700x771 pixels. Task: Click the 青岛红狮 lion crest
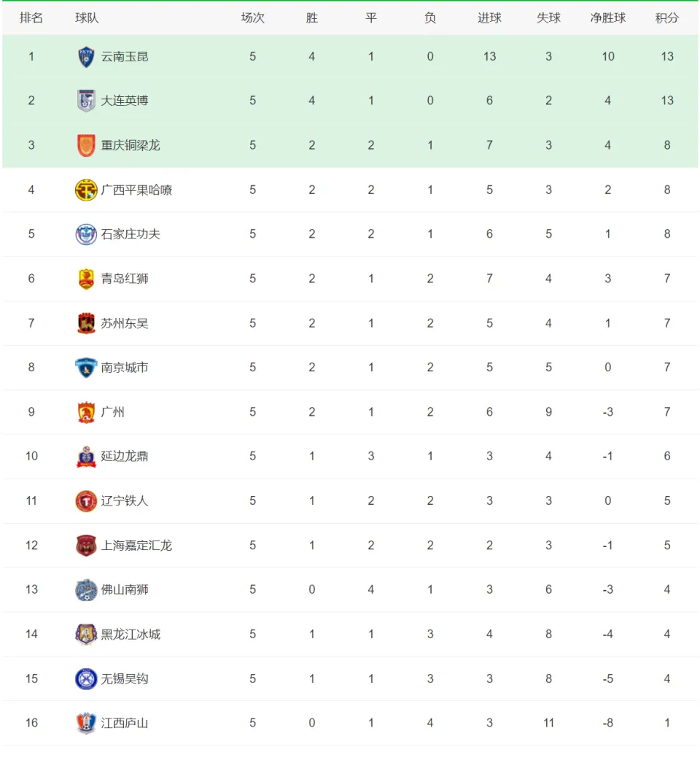click(86, 279)
